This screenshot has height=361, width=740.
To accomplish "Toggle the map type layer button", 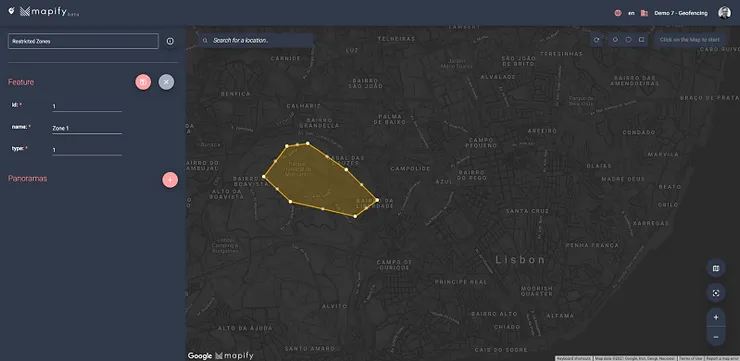I will pos(716,269).
